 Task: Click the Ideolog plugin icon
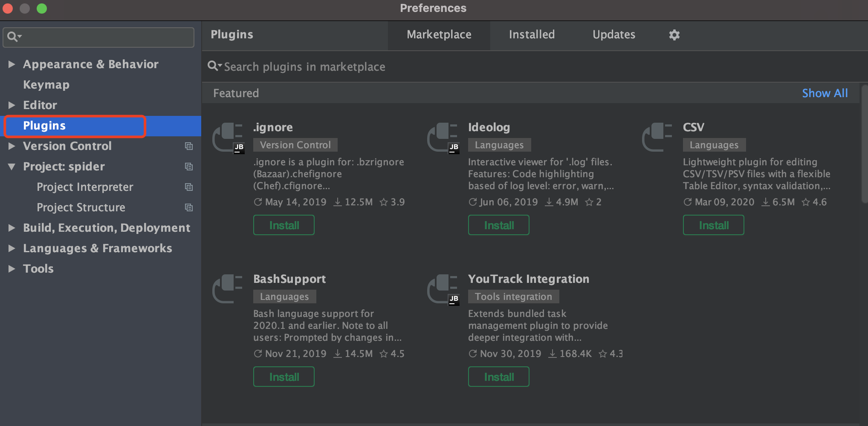[443, 138]
